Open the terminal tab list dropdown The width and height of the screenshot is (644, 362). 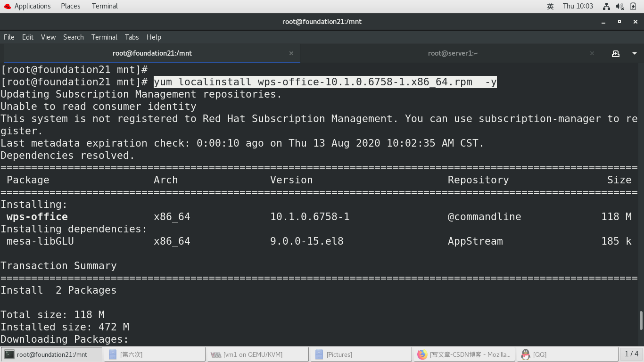(634, 53)
